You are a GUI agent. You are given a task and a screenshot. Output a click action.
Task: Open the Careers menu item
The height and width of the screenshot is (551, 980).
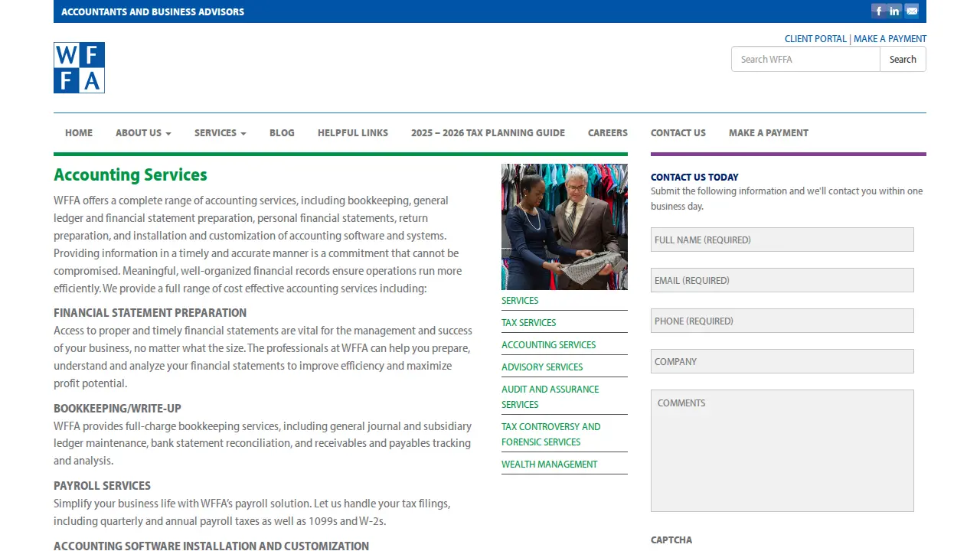[x=608, y=132]
